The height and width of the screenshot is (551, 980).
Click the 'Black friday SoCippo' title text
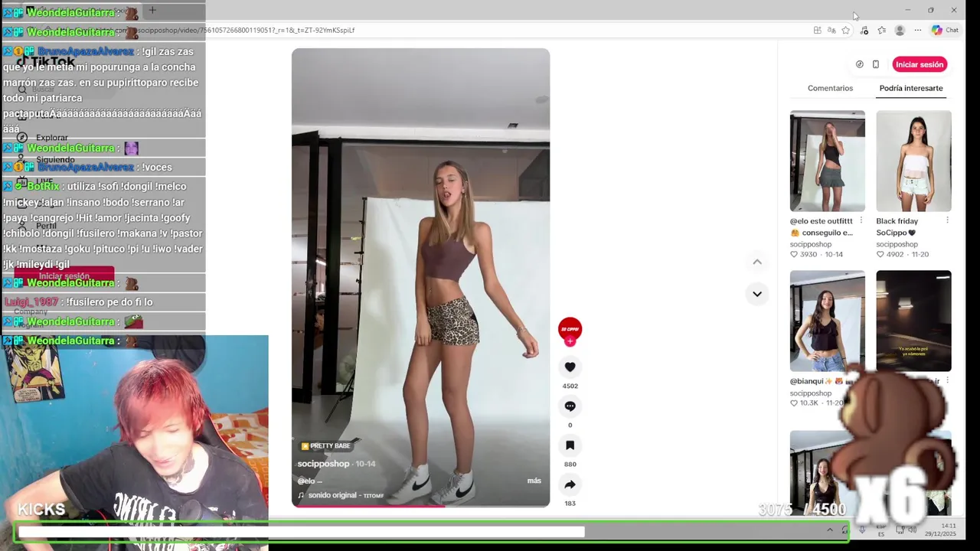[x=897, y=227]
